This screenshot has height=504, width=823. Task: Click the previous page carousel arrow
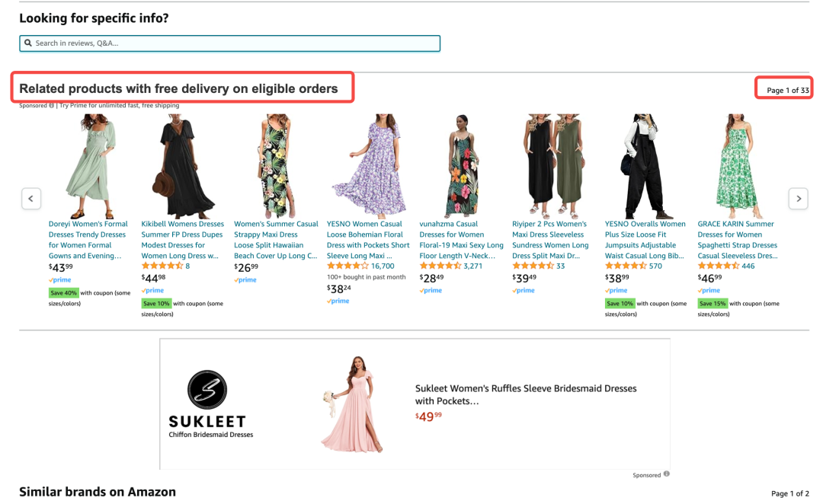(30, 199)
